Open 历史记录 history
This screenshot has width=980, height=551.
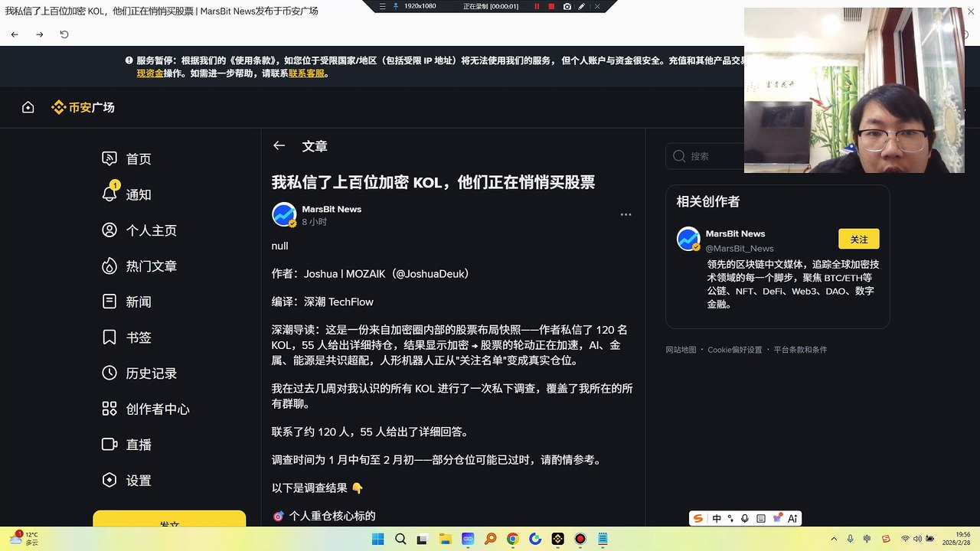[139, 373]
